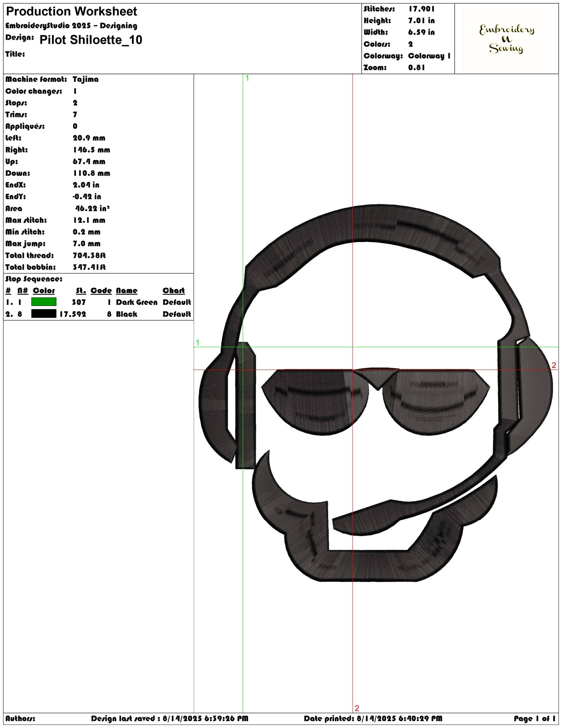The height and width of the screenshot is (728, 562).
Task: Click the Total bobbin value 347.41ft
Action: tap(89, 267)
